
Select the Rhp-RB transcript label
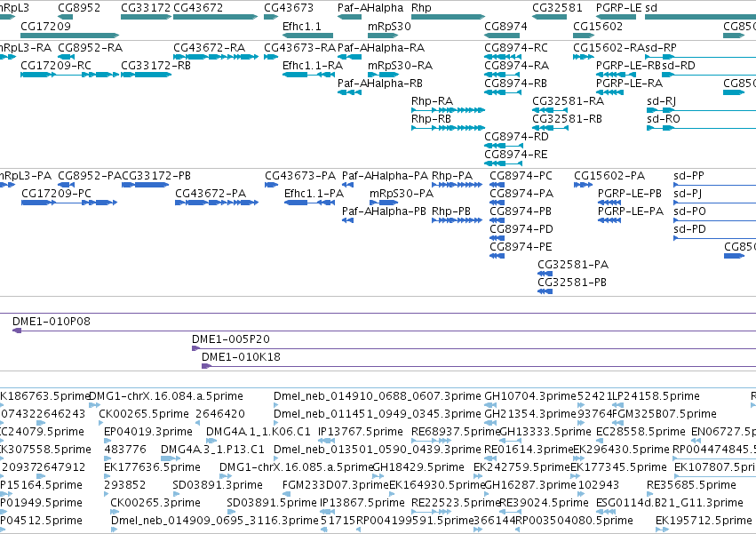click(431, 119)
